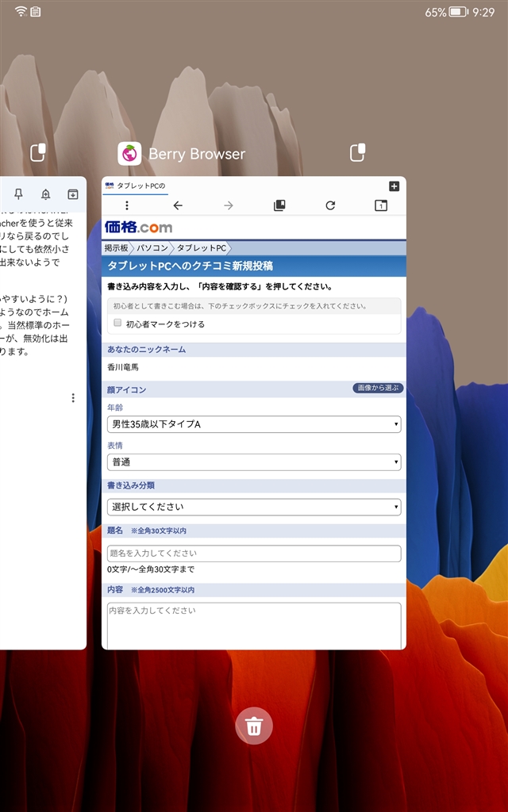Open the 年齢 dropdown 男性35歳以下タイプA
Screen dimensions: 508x812
(254, 424)
